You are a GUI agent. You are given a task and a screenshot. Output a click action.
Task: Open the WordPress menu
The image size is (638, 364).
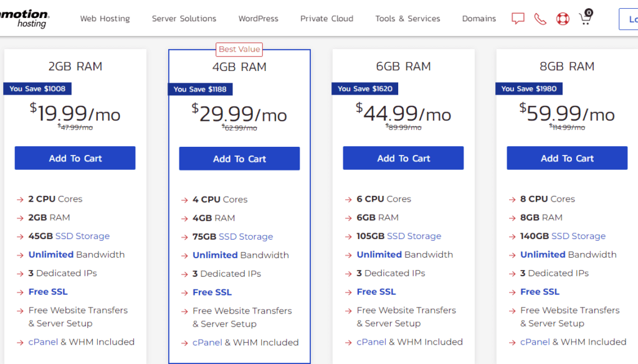258,19
